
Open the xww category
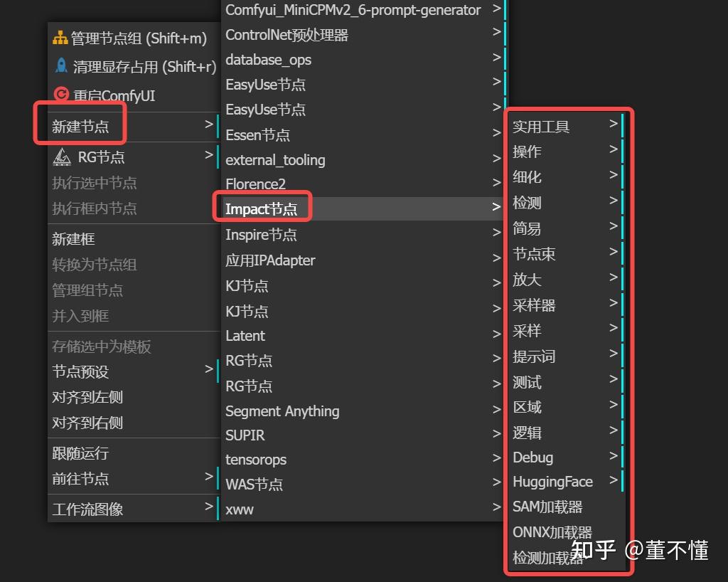tap(363, 509)
